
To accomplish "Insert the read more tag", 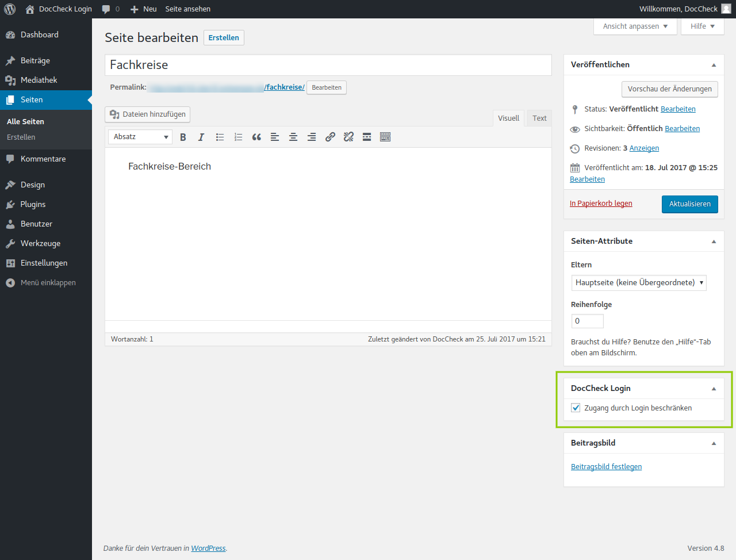I will tap(367, 137).
